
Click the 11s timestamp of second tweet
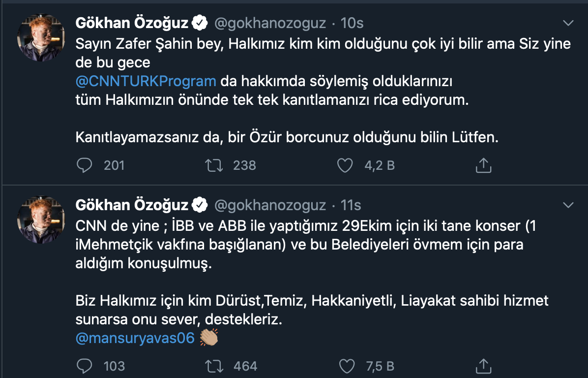tap(351, 205)
